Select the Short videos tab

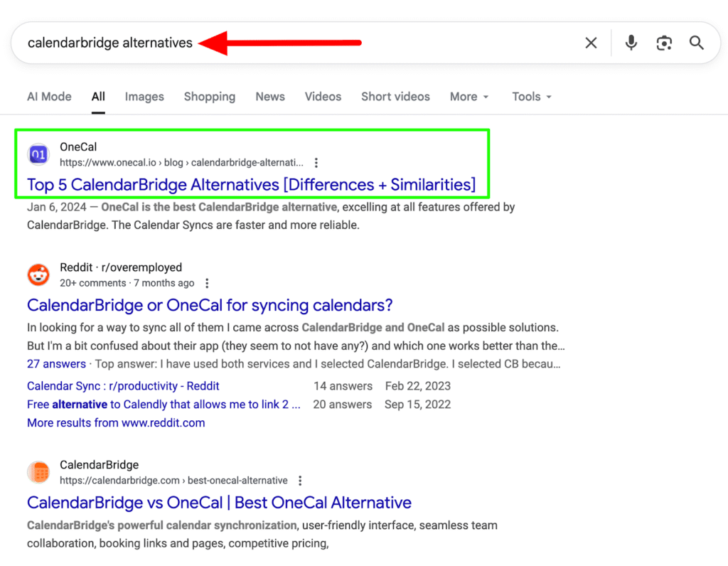coord(395,97)
